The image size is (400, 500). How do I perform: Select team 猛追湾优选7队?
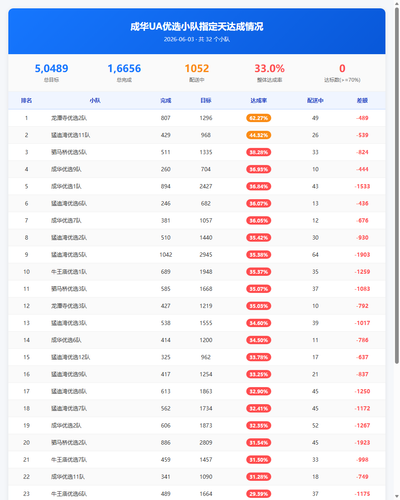click(x=69, y=408)
